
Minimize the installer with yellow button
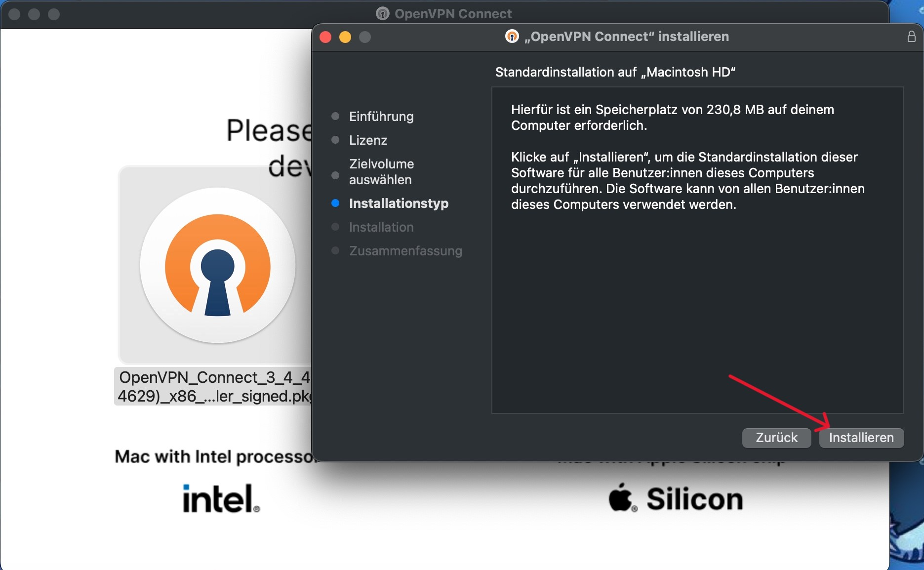tap(345, 37)
